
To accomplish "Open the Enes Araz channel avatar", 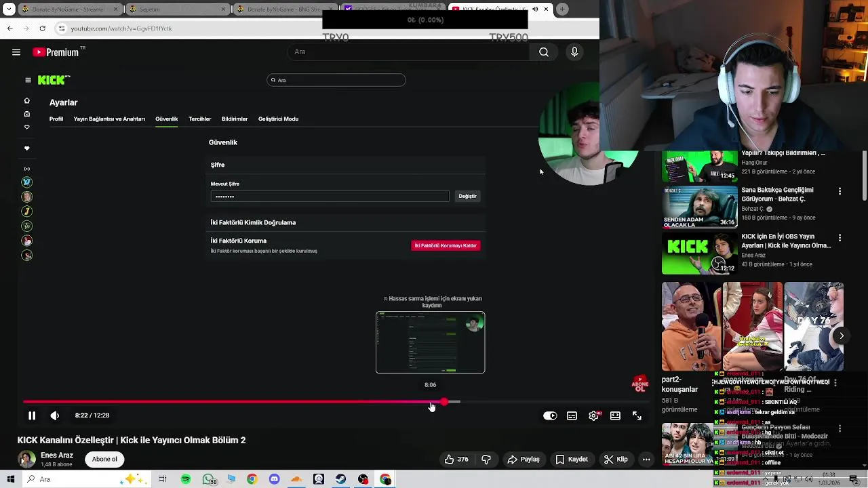I will pyautogui.click(x=26, y=460).
